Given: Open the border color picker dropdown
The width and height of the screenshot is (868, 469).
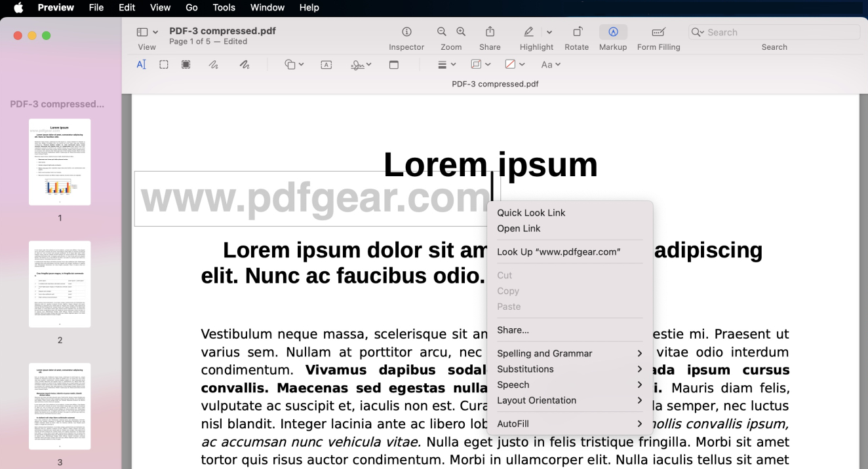Looking at the screenshot, I should click(481, 64).
